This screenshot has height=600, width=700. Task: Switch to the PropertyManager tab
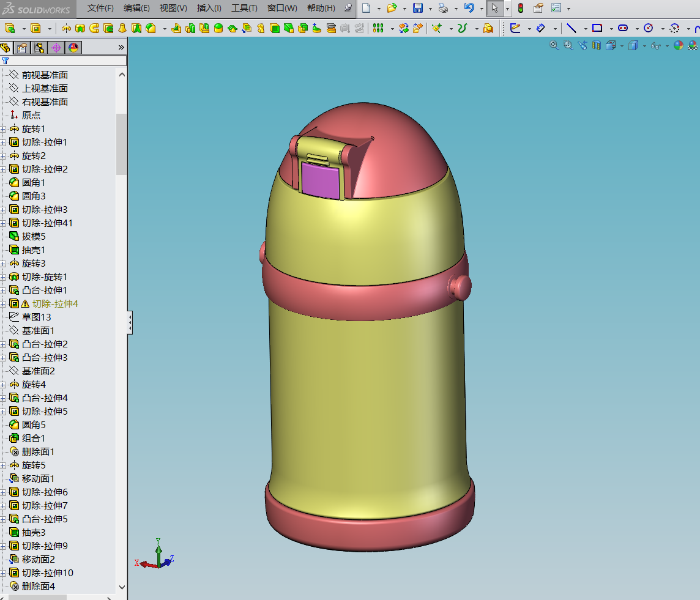coord(22,47)
